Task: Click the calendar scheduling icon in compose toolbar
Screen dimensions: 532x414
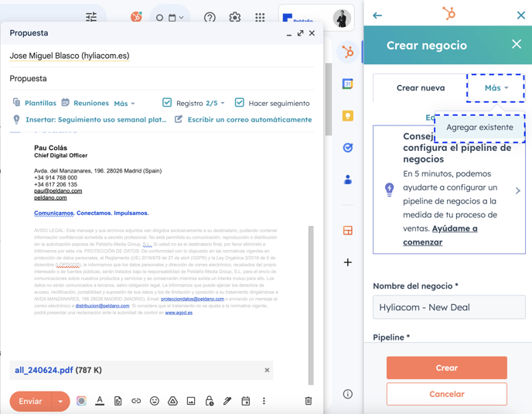Action: click(246, 401)
